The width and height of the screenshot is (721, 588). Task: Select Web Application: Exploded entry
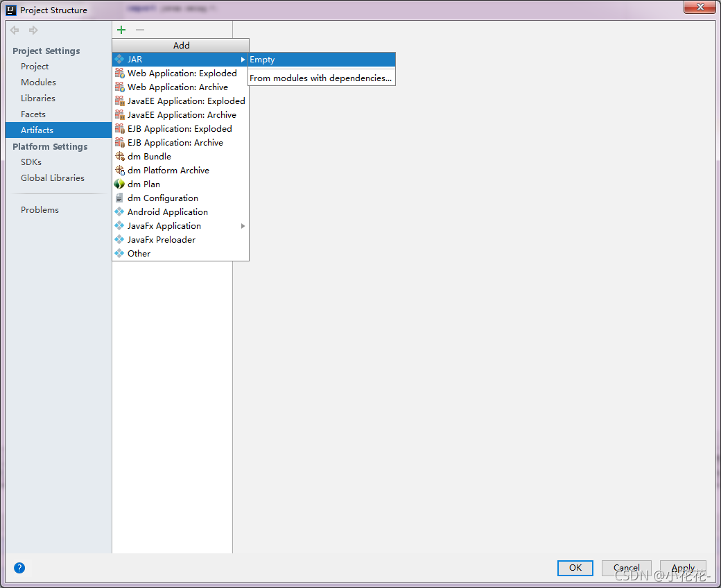[180, 73]
